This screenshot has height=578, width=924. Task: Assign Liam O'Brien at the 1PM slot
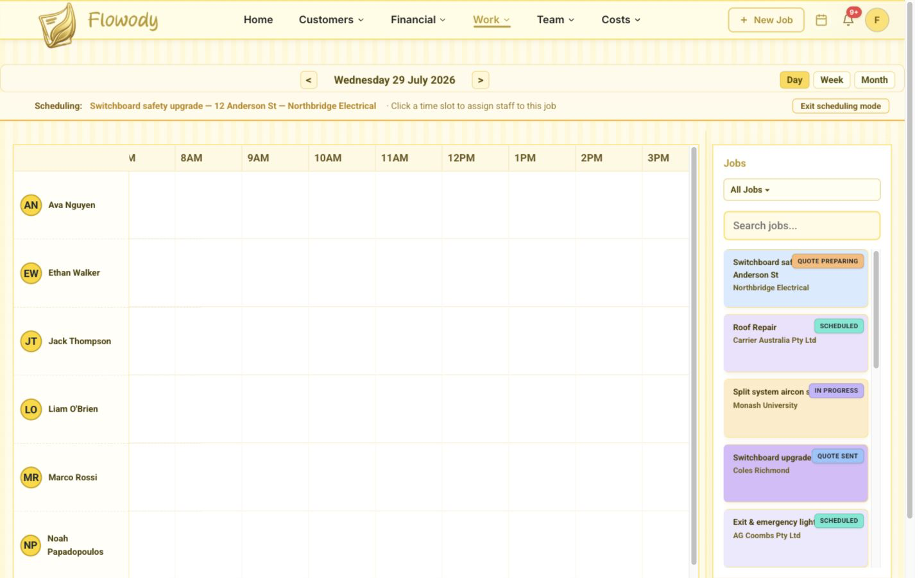pos(542,409)
